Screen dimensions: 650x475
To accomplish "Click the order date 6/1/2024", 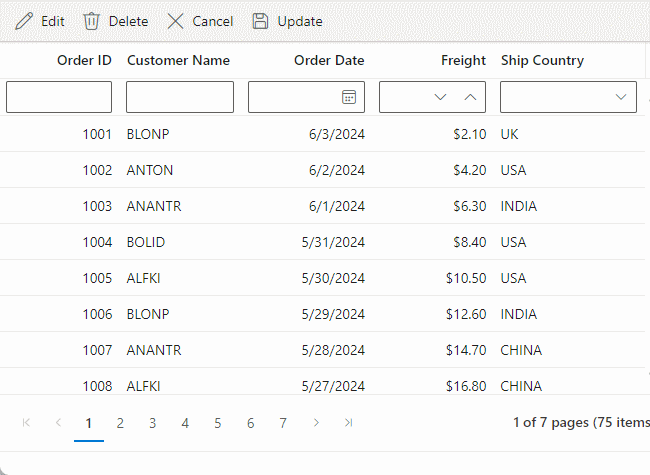I will (337, 206).
